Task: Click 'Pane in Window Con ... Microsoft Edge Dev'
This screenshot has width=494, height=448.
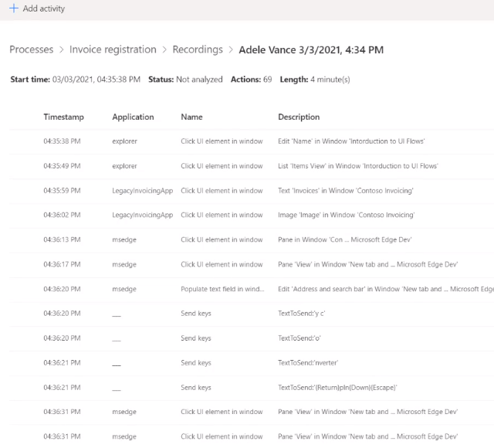Action: tap(345, 239)
